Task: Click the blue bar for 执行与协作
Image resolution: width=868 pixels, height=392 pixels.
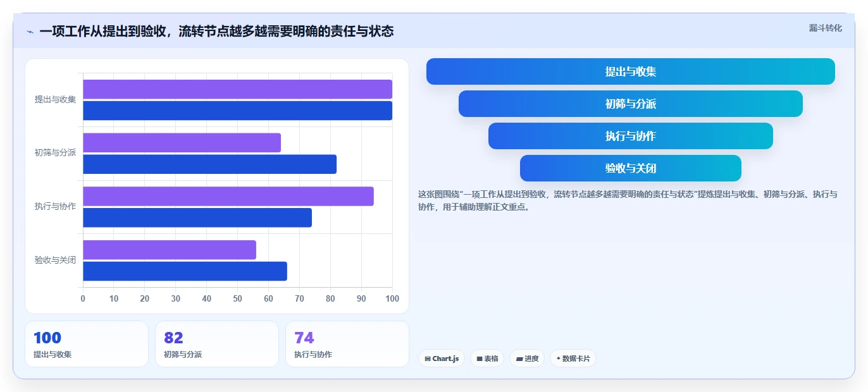Action: tap(197, 217)
